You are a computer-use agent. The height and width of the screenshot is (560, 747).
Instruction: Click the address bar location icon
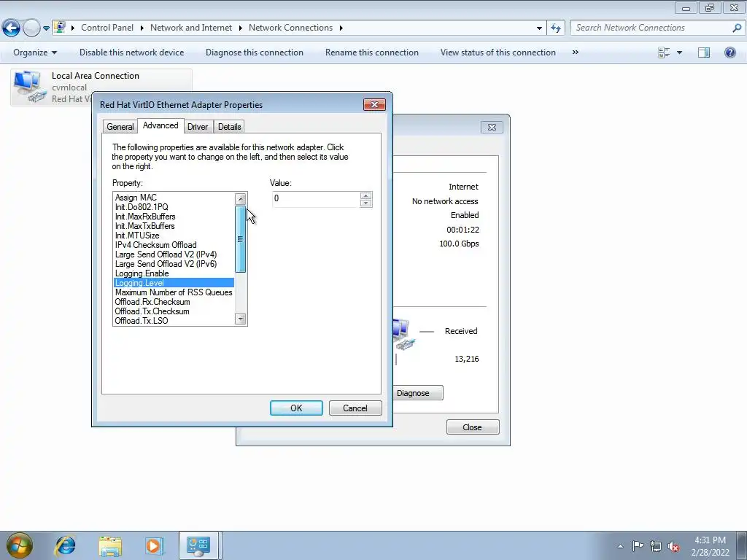60,27
